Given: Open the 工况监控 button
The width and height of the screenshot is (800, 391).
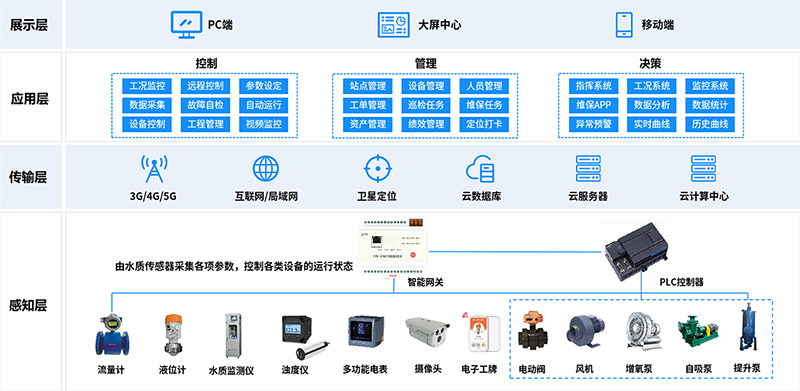Looking at the screenshot, I should (x=147, y=86).
